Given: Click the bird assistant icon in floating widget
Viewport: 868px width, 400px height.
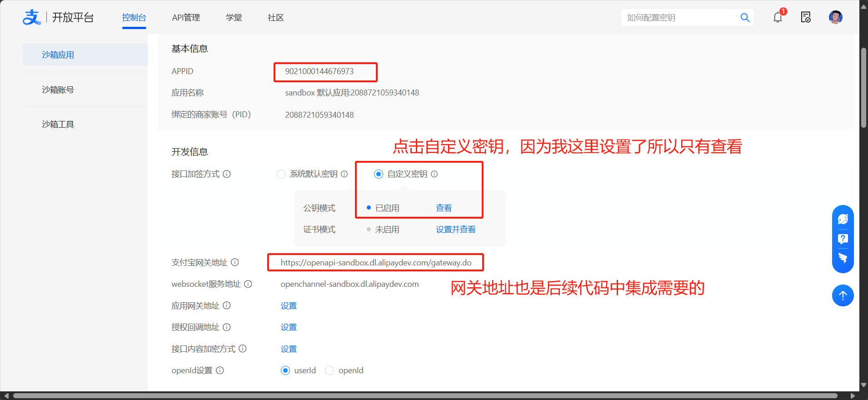Looking at the screenshot, I should 843,258.
